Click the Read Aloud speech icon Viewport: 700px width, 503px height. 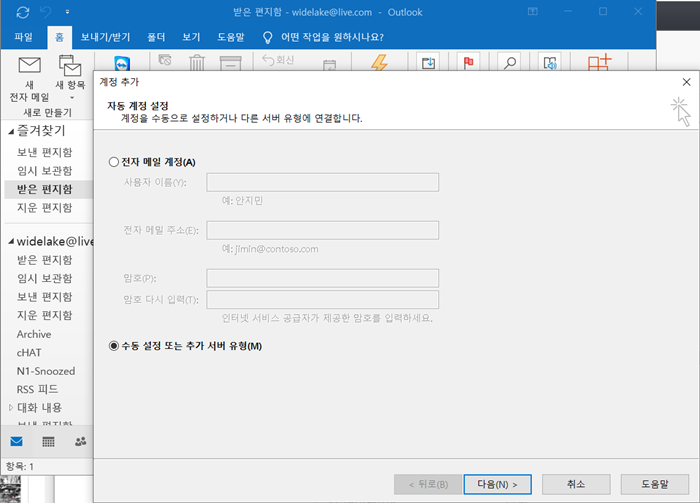click(550, 63)
